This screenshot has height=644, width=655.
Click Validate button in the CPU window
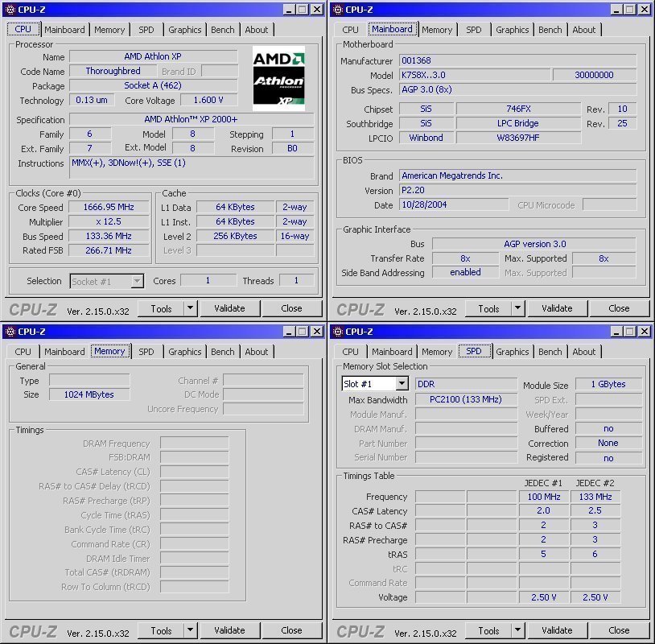[x=230, y=308]
